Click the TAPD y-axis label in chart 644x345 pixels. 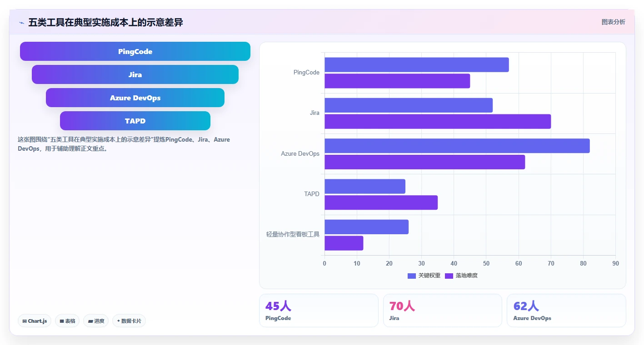click(x=312, y=194)
